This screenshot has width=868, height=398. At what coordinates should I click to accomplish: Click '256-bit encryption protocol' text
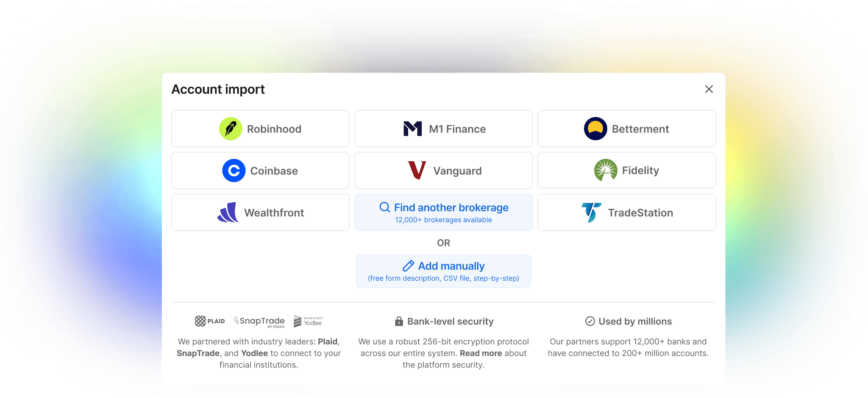click(x=476, y=342)
